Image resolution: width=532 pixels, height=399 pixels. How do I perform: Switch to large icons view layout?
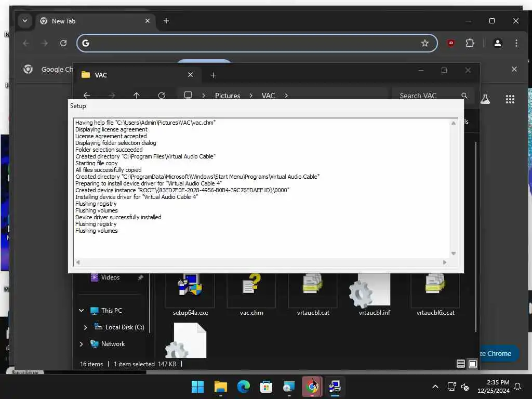pyautogui.click(x=473, y=364)
